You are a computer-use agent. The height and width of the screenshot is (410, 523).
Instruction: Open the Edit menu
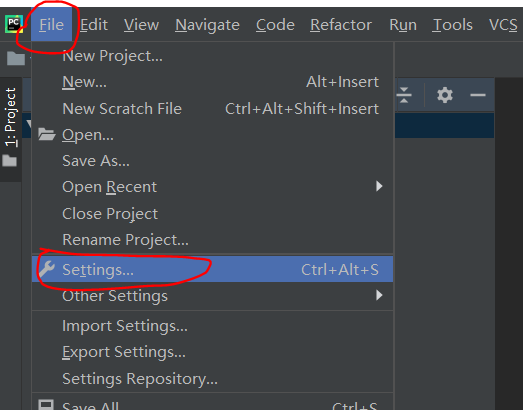(x=94, y=25)
